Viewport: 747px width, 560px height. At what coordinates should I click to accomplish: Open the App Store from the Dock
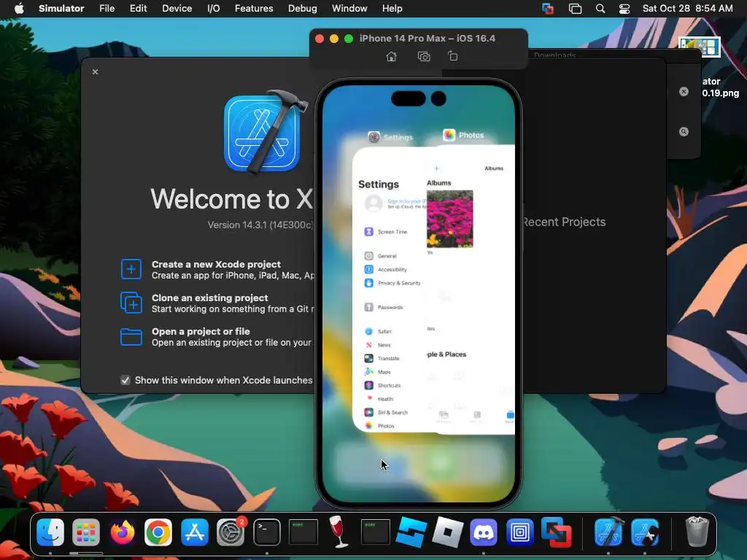[x=194, y=532]
